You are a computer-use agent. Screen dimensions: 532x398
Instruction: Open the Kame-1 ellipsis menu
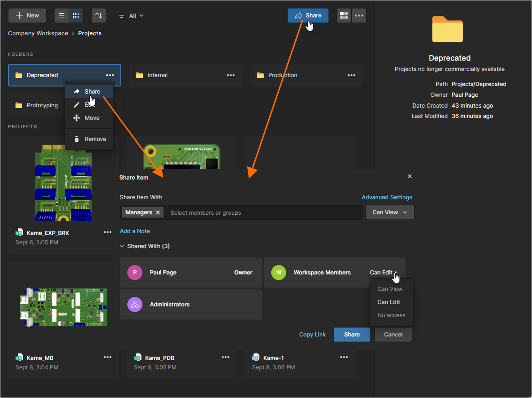pos(344,357)
